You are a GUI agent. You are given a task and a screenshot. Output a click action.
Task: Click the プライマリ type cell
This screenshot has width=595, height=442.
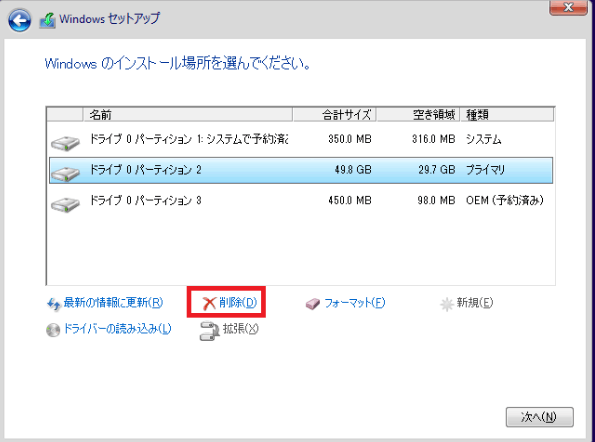click(x=485, y=170)
